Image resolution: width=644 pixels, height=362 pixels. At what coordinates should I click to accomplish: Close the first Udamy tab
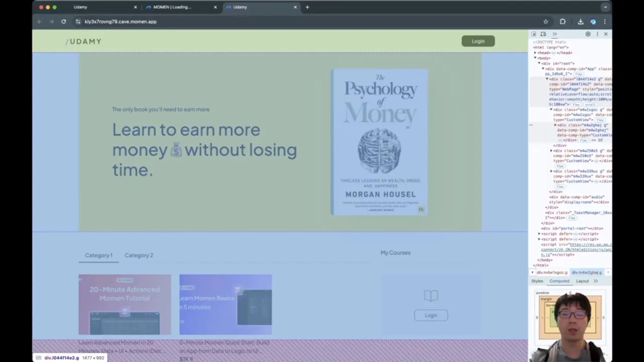click(135, 7)
